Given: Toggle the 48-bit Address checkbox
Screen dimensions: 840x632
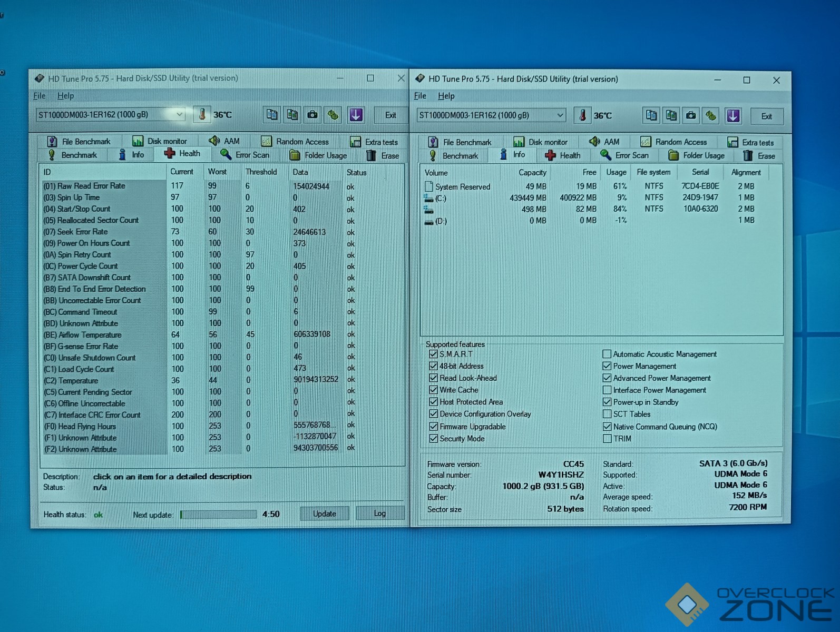Looking at the screenshot, I should (433, 366).
